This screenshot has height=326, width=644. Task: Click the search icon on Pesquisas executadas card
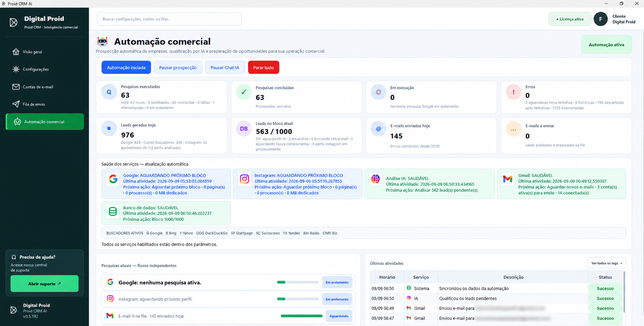click(x=109, y=92)
